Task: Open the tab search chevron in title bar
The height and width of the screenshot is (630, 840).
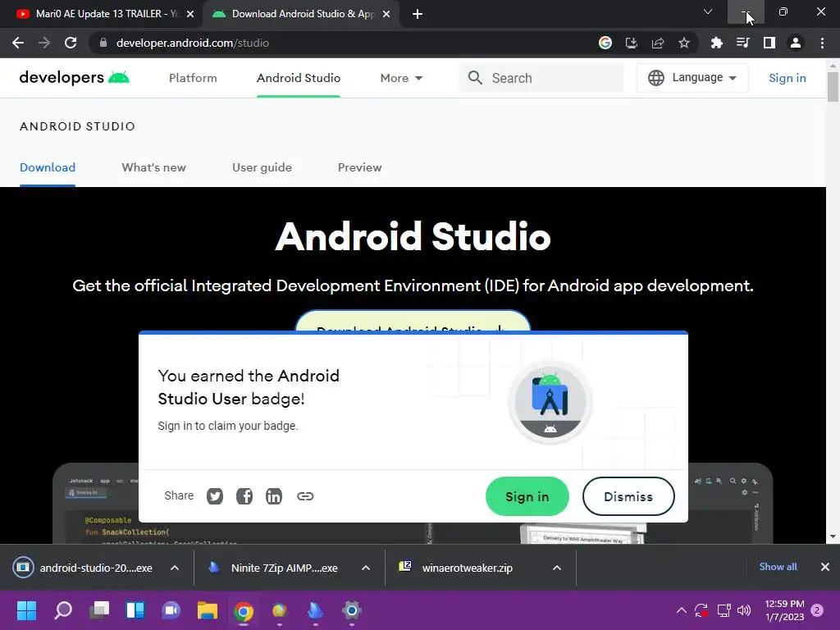Action: tap(708, 11)
